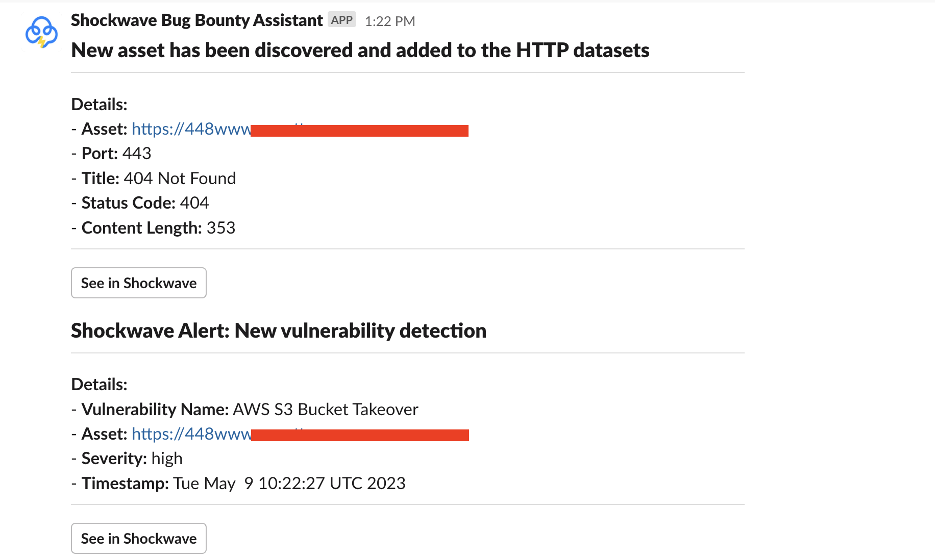Click the Details label above the Port line
Viewport: 935px width, 560px height.
click(99, 105)
